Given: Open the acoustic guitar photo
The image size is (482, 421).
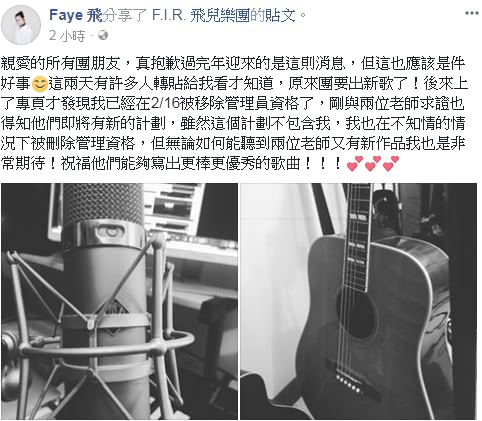Looking at the screenshot, I should click(x=359, y=301).
